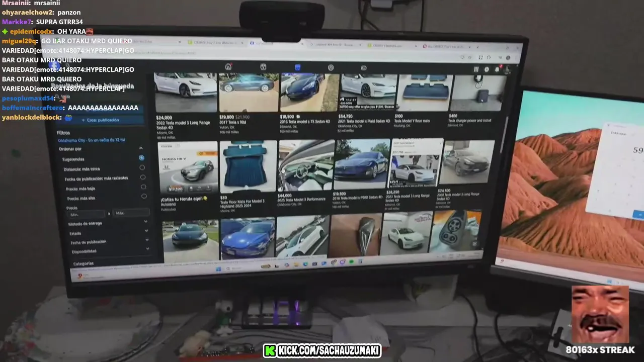The height and width of the screenshot is (362, 644).
Task: Expand the Disponibilidad filter
Action: coord(147,248)
